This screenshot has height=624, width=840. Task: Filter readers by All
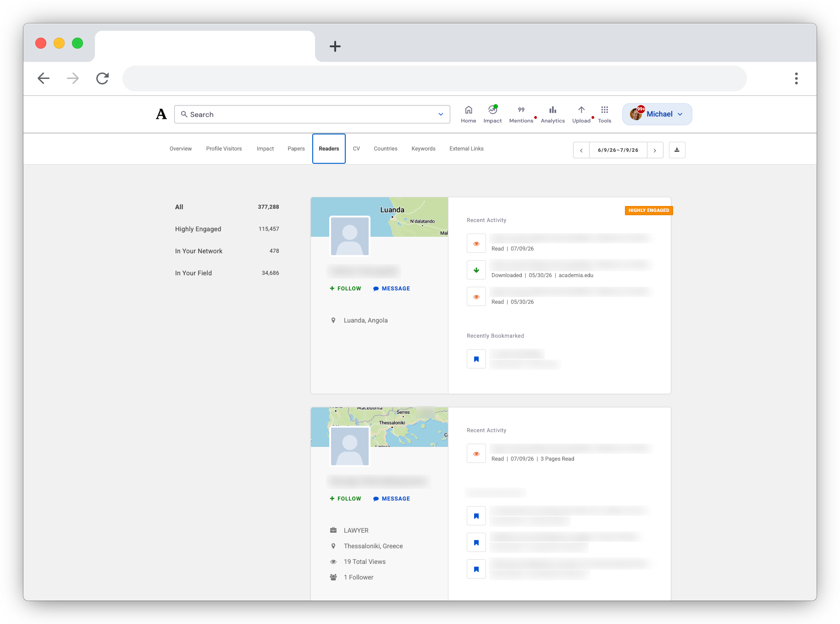tap(227, 207)
